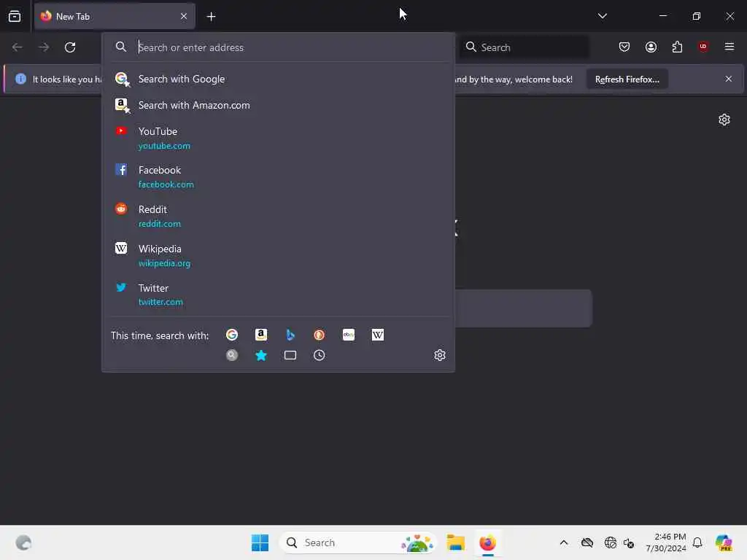Image resolution: width=747 pixels, height=560 pixels.
Task: Open the taskbar widgets icon at left
Action: 23,542
